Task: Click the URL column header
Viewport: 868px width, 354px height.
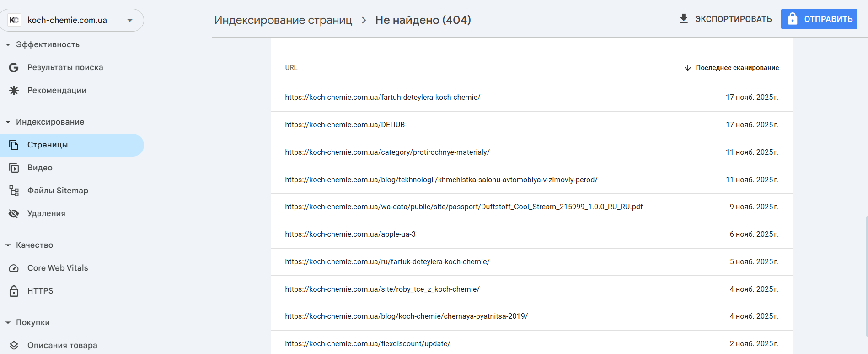Action: 291,68
